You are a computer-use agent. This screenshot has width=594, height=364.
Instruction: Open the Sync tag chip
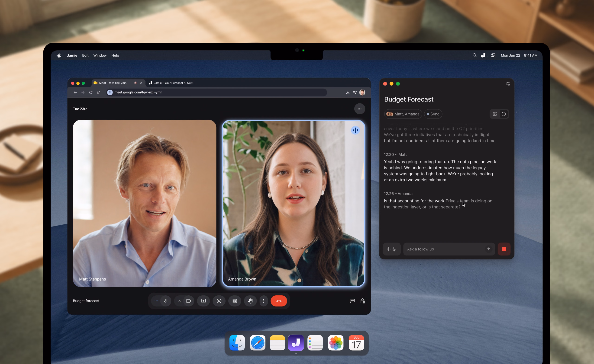click(x=433, y=114)
